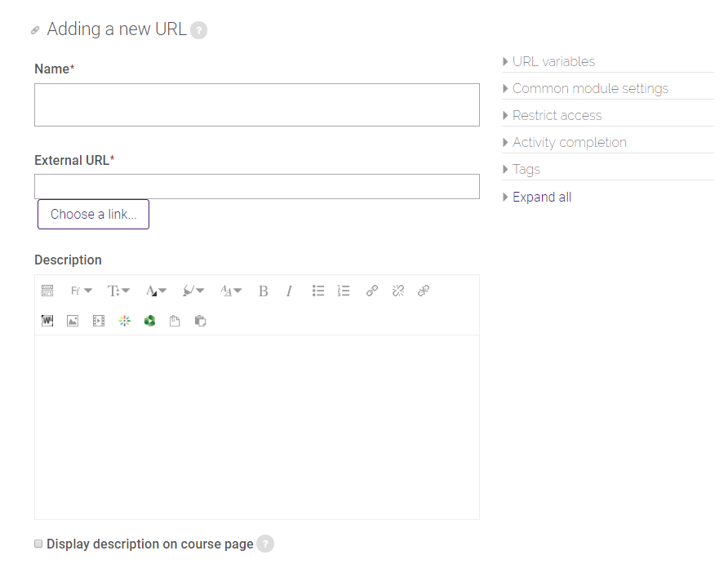Open the font family dropdown
Image resolution: width=728 pixels, height=573 pixels.
82,291
